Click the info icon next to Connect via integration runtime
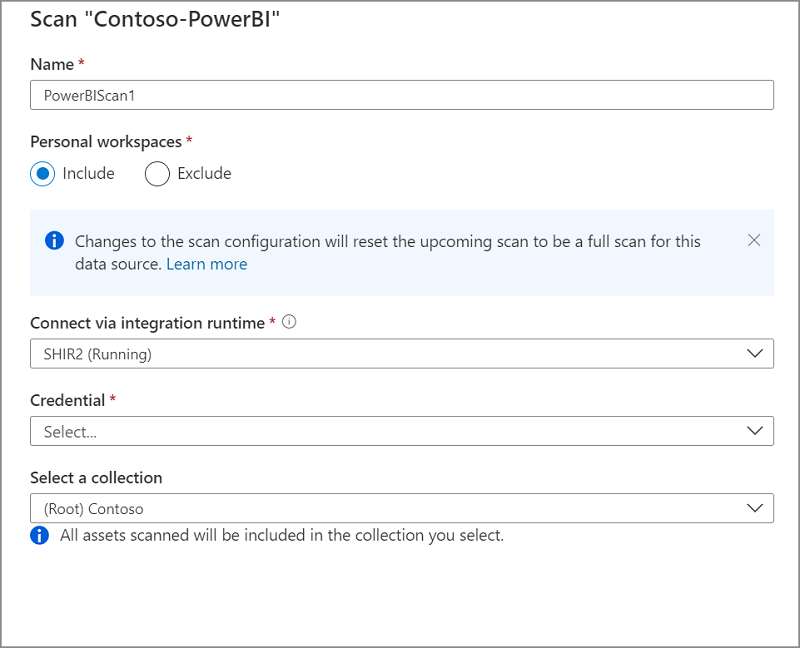This screenshot has height=648, width=800. coord(288,322)
